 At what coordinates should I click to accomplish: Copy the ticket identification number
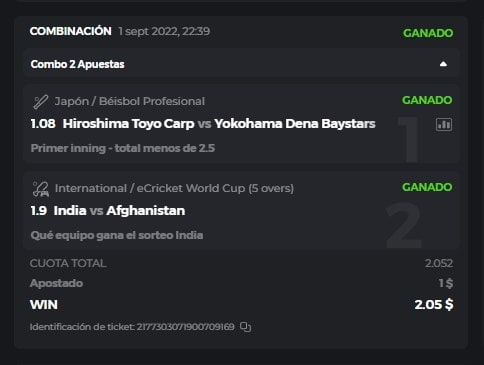[246, 327]
